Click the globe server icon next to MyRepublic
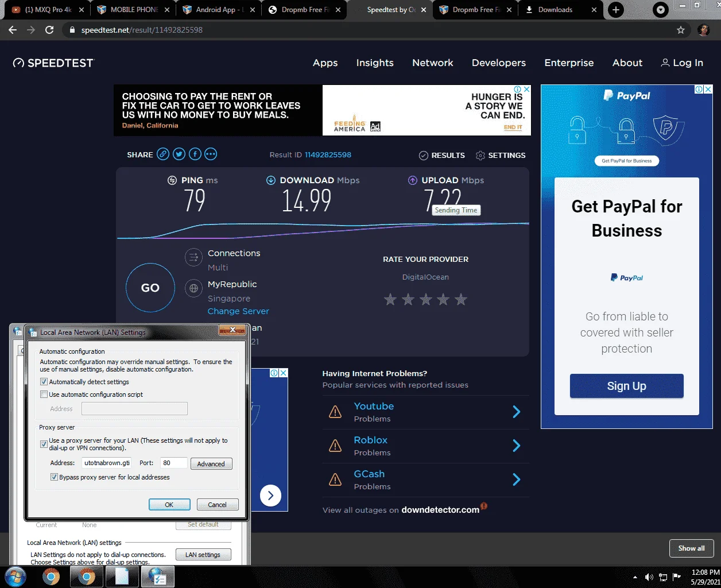This screenshot has height=588, width=721. click(193, 288)
